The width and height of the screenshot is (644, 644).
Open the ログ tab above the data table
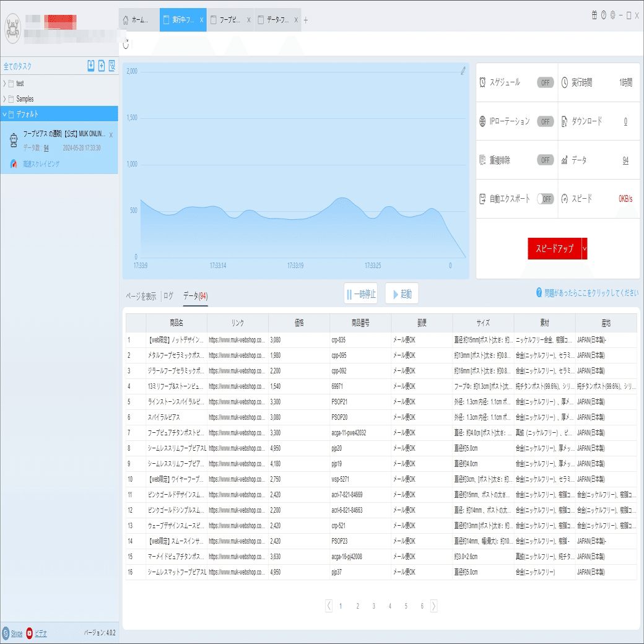click(167, 295)
